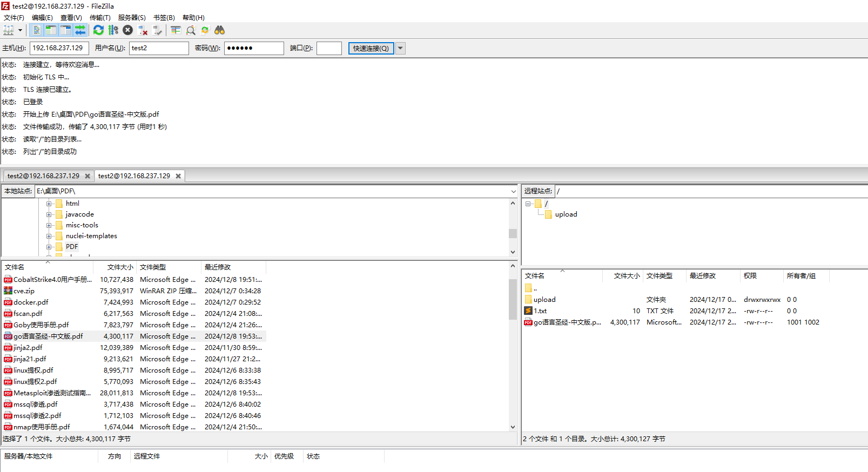Screen dimensions: 868x472
Task: Expand the nuclei-templates folder node
Action: coord(49,236)
